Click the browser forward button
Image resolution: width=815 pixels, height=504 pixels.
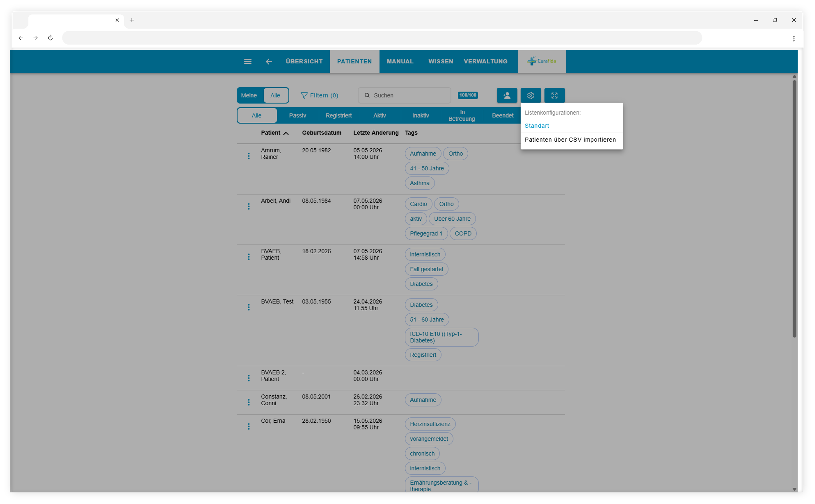(x=35, y=38)
